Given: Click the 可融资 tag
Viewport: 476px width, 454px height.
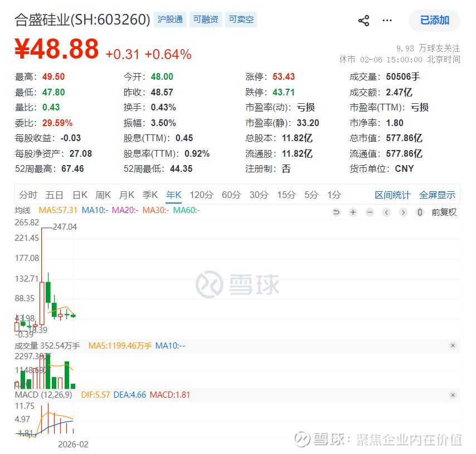Looking at the screenshot, I should pos(206,20).
